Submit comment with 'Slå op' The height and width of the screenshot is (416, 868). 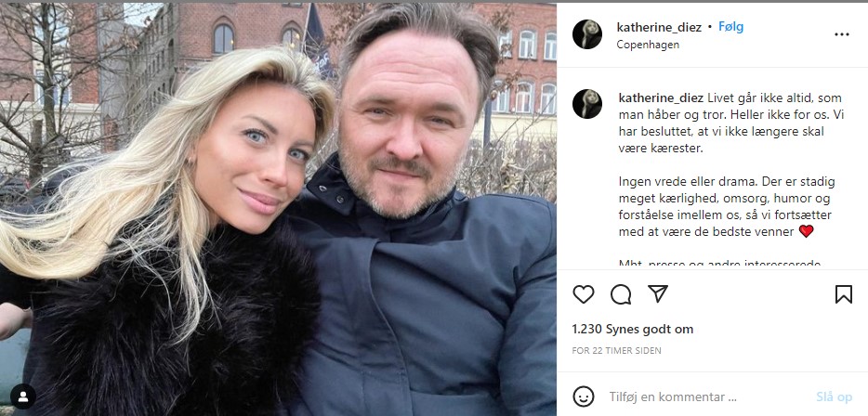(834, 396)
